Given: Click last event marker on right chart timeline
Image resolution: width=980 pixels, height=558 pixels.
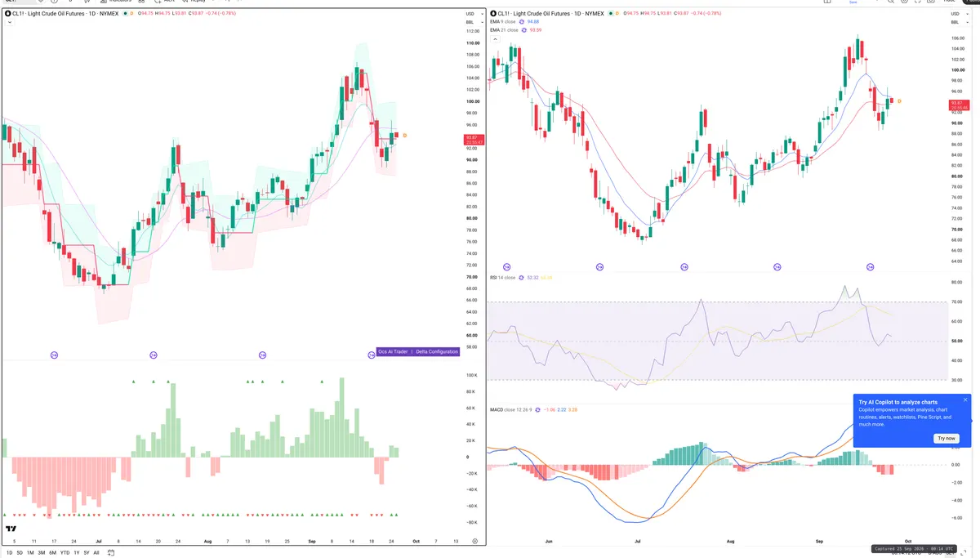Looking at the screenshot, I should [x=871, y=267].
